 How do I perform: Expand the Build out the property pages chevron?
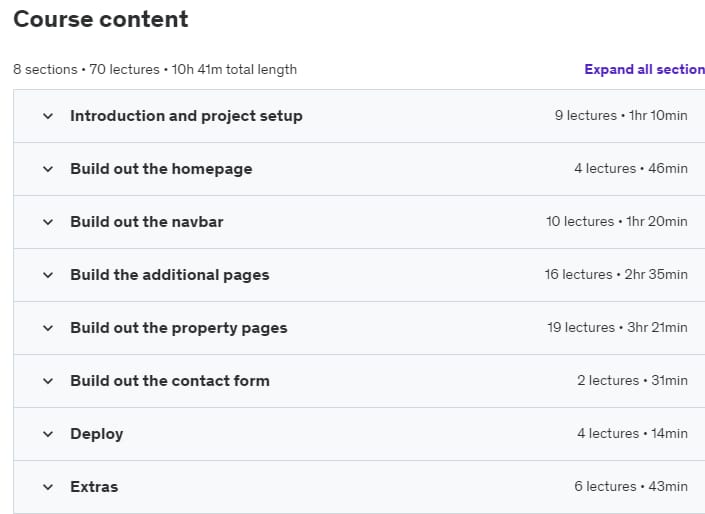(x=48, y=328)
